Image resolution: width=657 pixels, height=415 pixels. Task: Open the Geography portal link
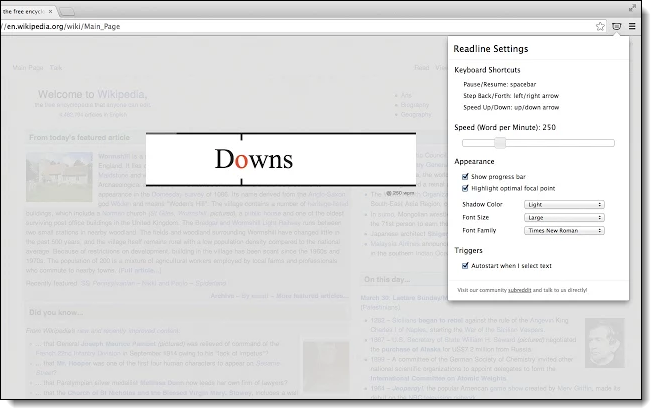tap(416, 114)
